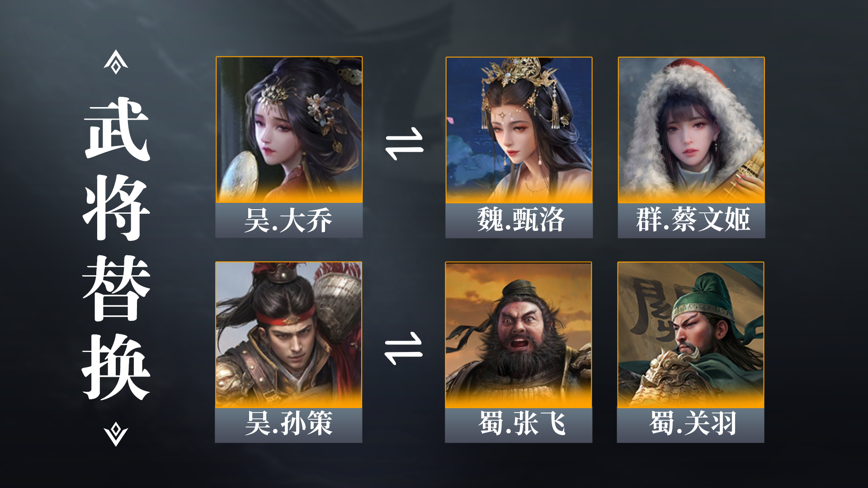Click the 吴.大乔 name label
This screenshot has width=868, height=488.
pos(289,221)
